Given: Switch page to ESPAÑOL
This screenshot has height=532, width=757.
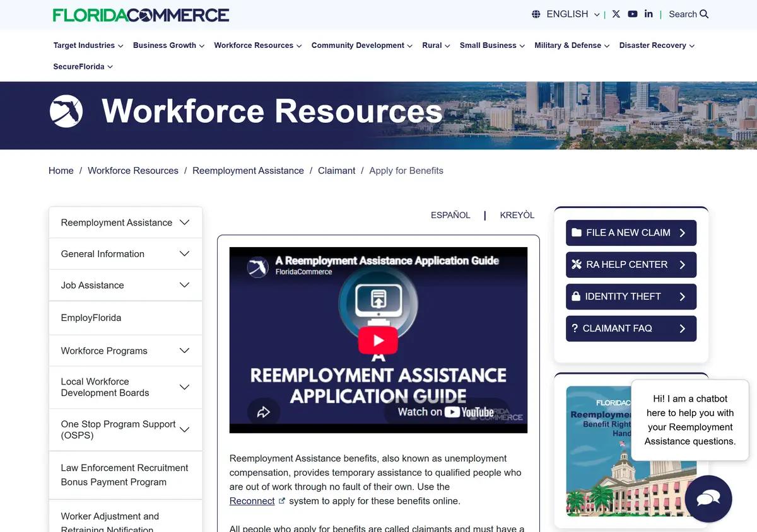Looking at the screenshot, I should [x=450, y=215].
